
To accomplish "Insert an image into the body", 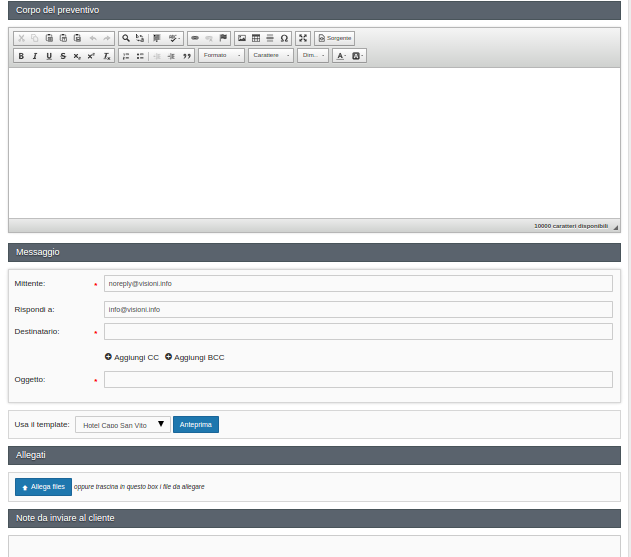I will point(242,38).
